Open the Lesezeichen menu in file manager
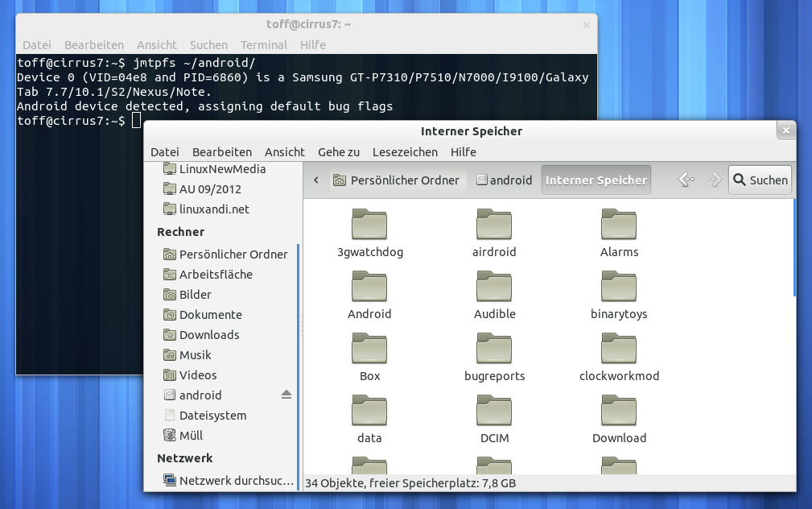The image size is (812, 509). point(405,151)
